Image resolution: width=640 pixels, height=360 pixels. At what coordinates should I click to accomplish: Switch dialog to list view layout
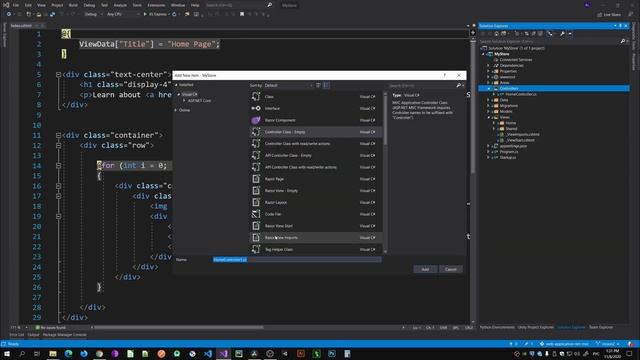(x=326, y=85)
